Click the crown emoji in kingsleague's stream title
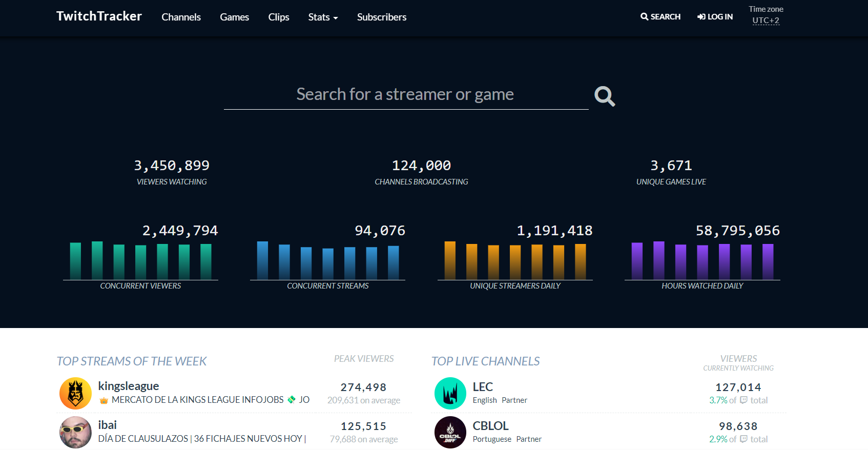 104,400
